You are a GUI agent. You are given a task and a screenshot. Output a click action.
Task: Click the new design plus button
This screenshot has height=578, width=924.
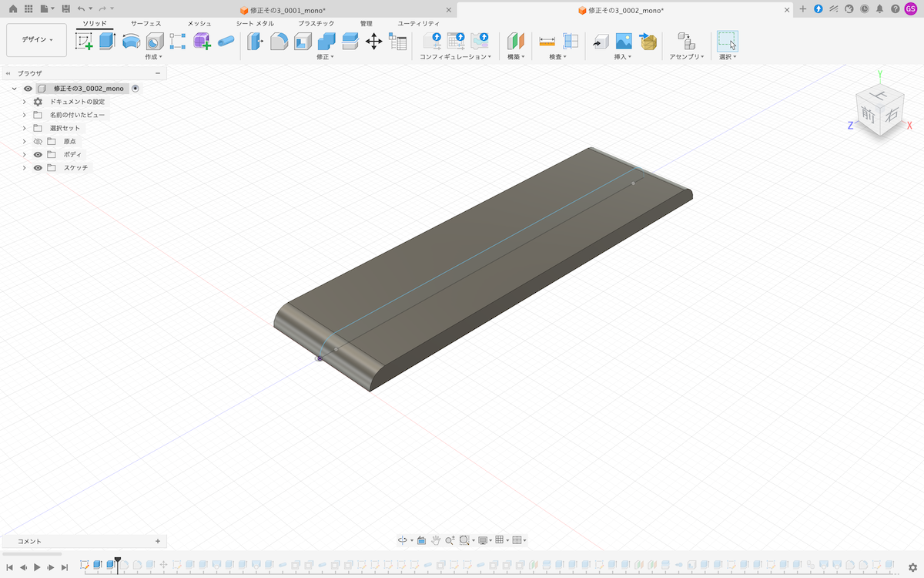click(803, 9)
